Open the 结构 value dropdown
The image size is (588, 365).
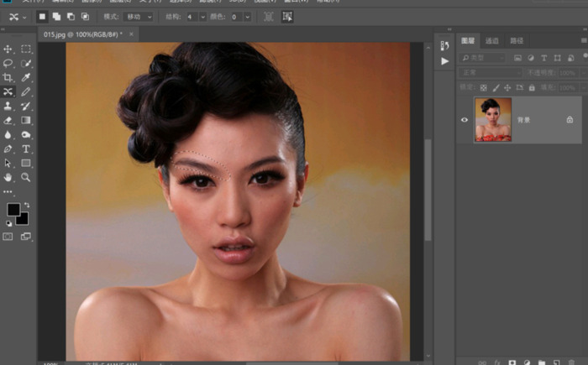[196, 16]
